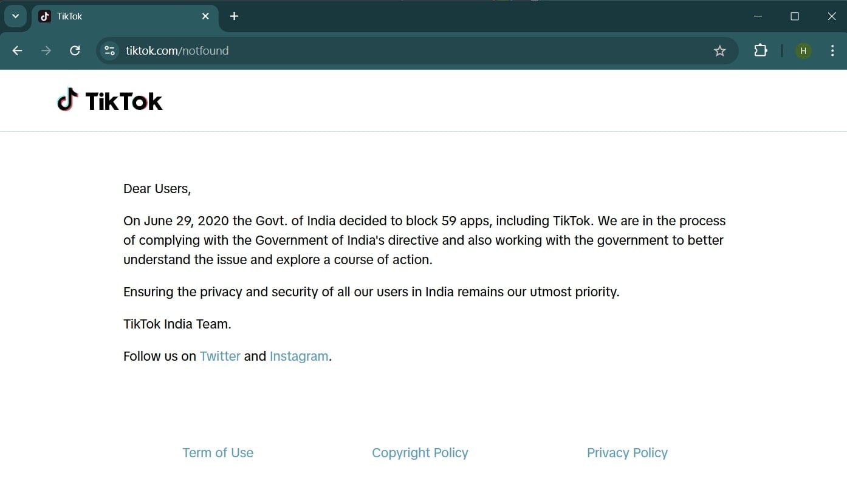Click the address bar showing tiktok.com/notfound

click(365, 51)
